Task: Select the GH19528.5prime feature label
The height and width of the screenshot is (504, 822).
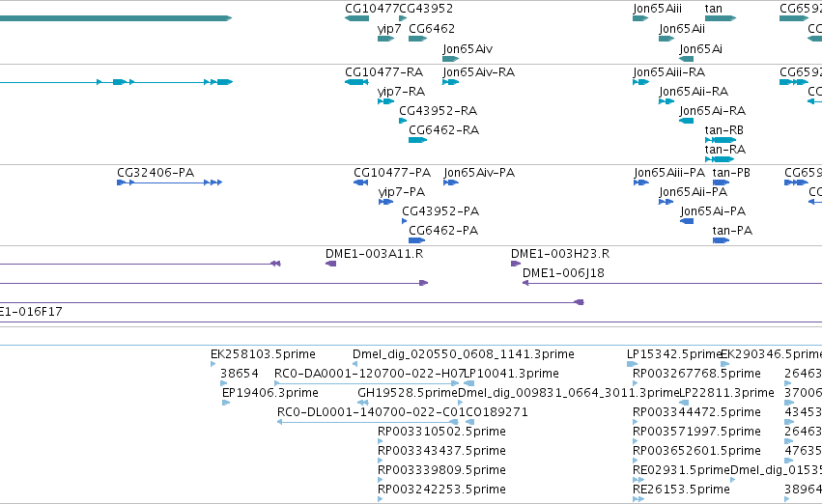Action: [408, 394]
